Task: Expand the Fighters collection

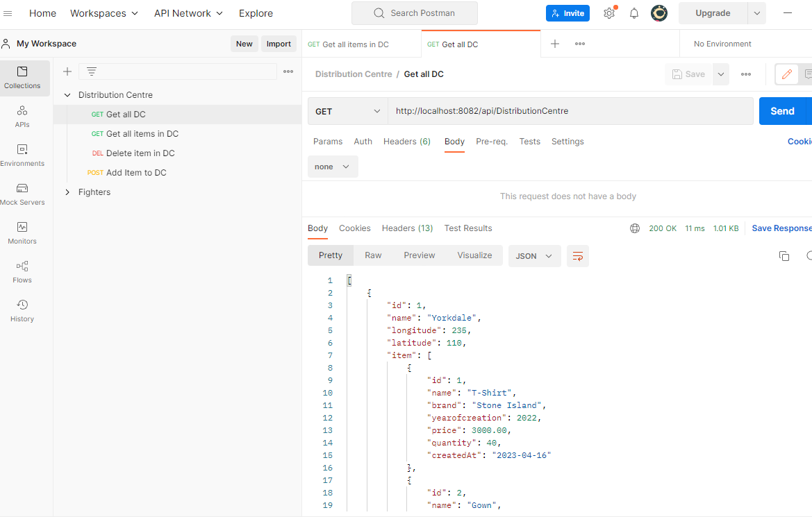Action: [x=67, y=192]
